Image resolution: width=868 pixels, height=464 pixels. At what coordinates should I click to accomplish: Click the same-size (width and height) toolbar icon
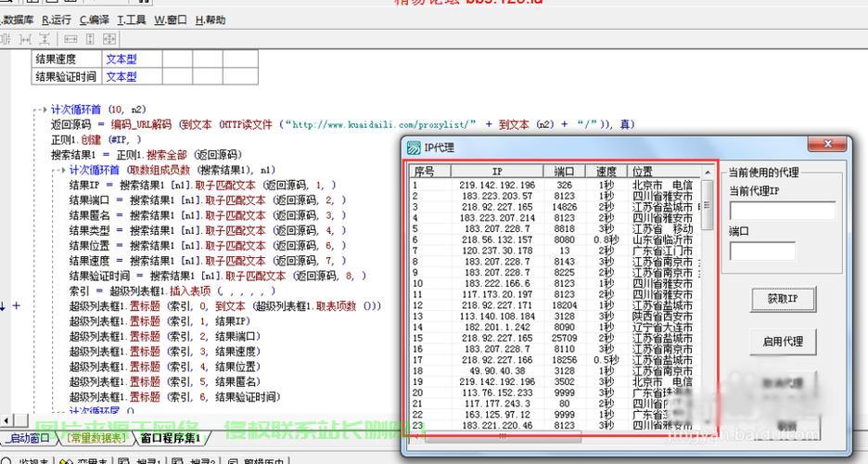[x=109, y=39]
